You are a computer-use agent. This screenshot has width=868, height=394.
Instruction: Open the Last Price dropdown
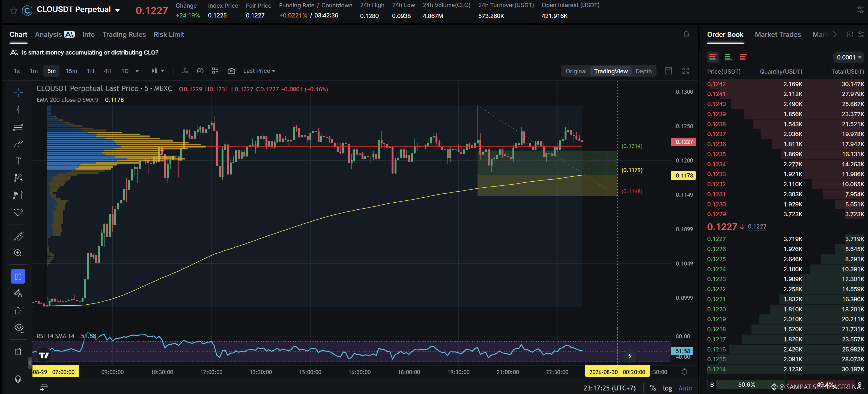(259, 71)
